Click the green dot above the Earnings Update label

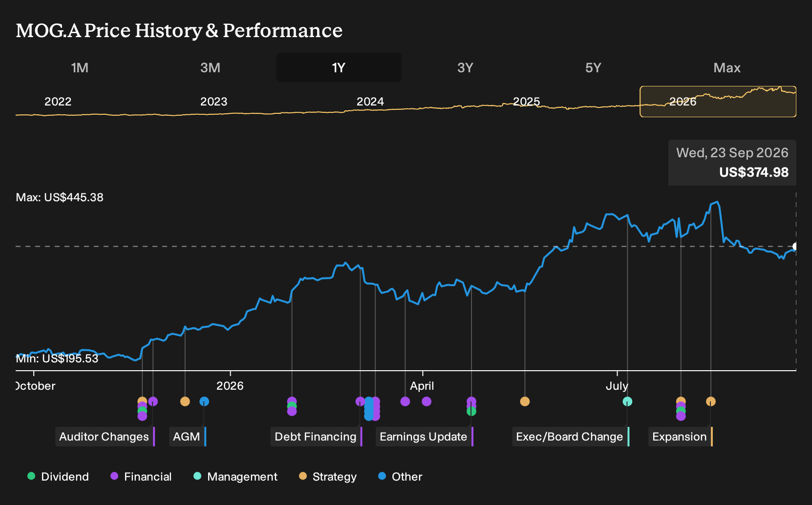[x=471, y=411]
